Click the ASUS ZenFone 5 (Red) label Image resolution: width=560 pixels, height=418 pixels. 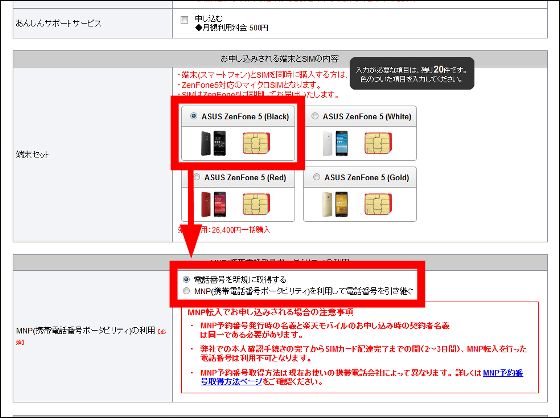coord(245,177)
